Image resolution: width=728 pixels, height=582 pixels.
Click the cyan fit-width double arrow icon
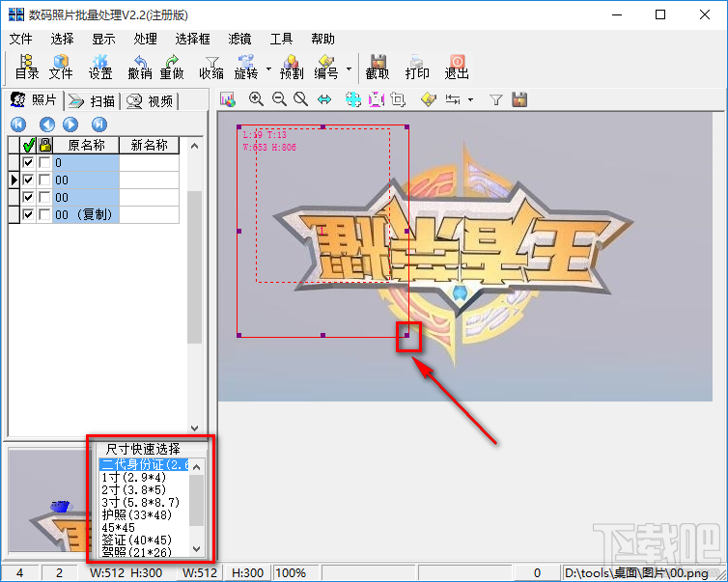[x=324, y=99]
